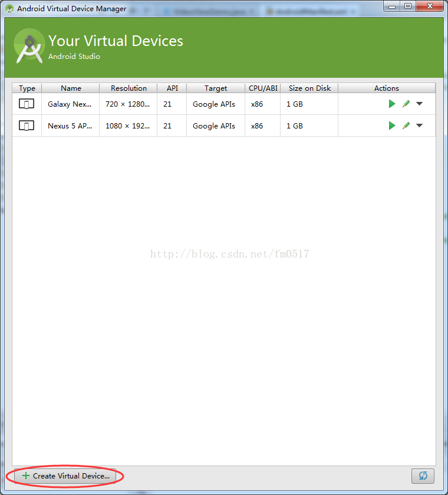Sort by the CPU/ABI column header
448x495 pixels.
(263, 88)
